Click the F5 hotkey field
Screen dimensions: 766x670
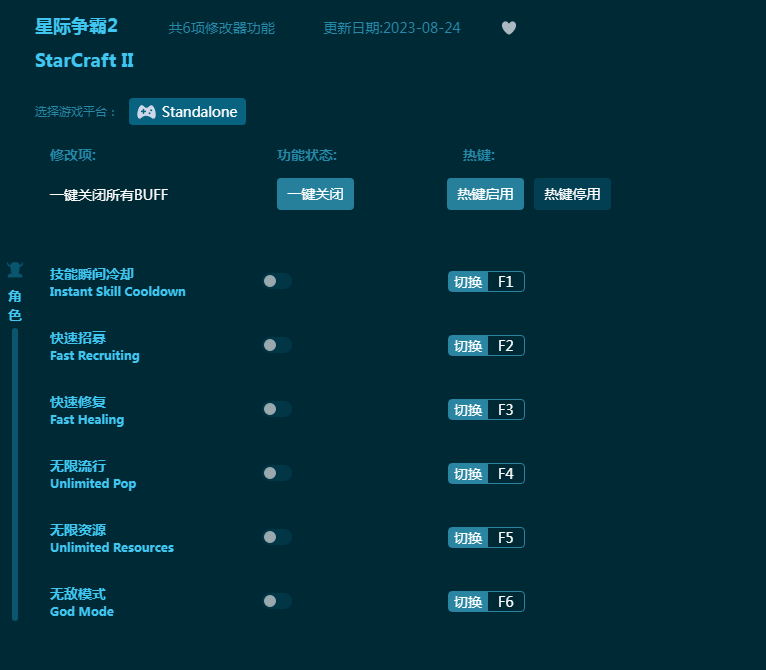tap(506, 538)
